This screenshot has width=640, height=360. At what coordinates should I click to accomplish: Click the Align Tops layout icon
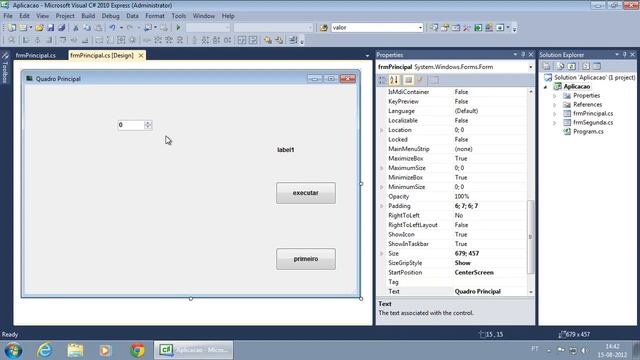pos(62,40)
